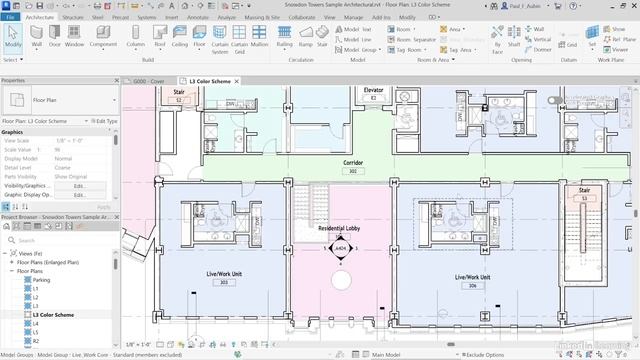Toggle temporary hide/isolate sunglasses icon
640x360 pixels.
[x=223, y=345]
